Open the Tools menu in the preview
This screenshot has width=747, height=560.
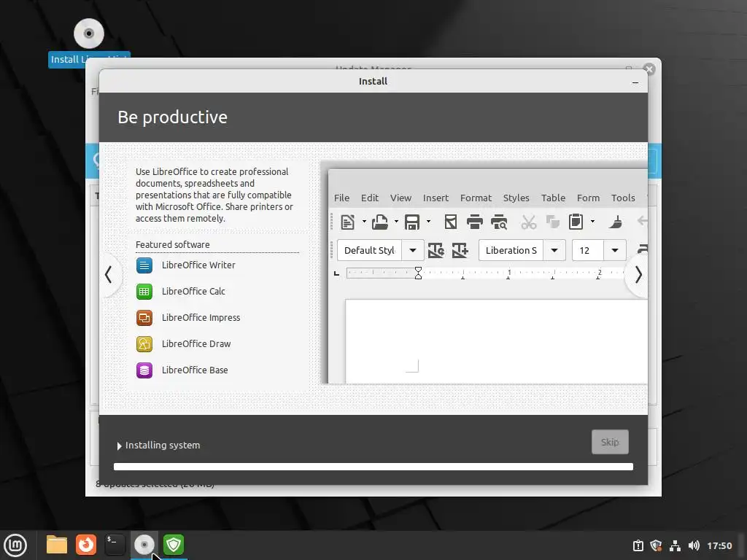pyautogui.click(x=623, y=198)
